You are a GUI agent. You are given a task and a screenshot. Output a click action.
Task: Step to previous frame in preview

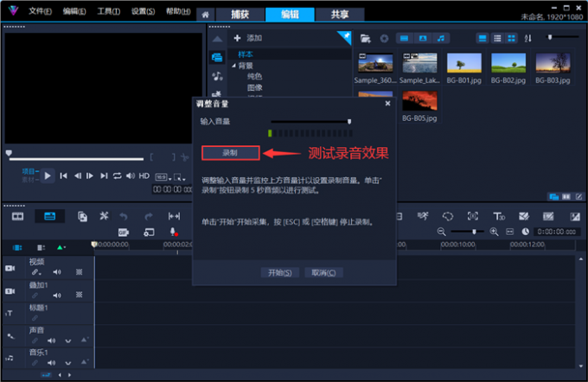tap(77, 175)
